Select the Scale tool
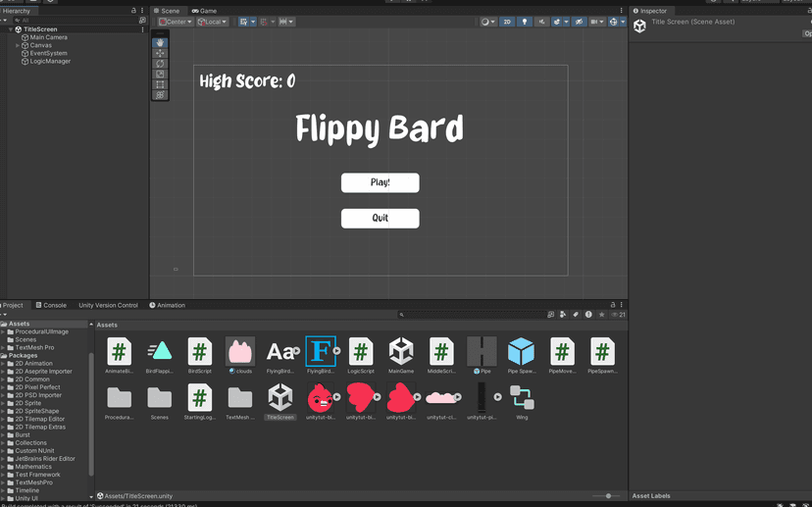The image size is (812, 507). pyautogui.click(x=160, y=75)
